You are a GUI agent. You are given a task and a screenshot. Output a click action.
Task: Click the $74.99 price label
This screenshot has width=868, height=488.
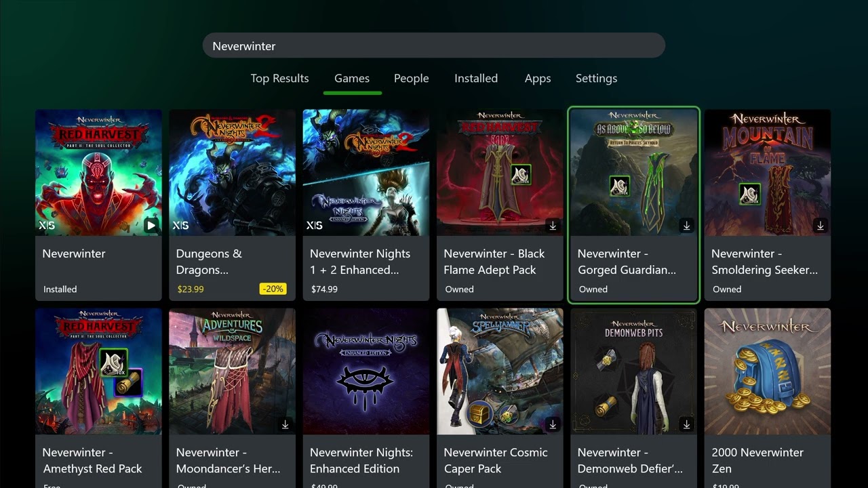(x=323, y=289)
